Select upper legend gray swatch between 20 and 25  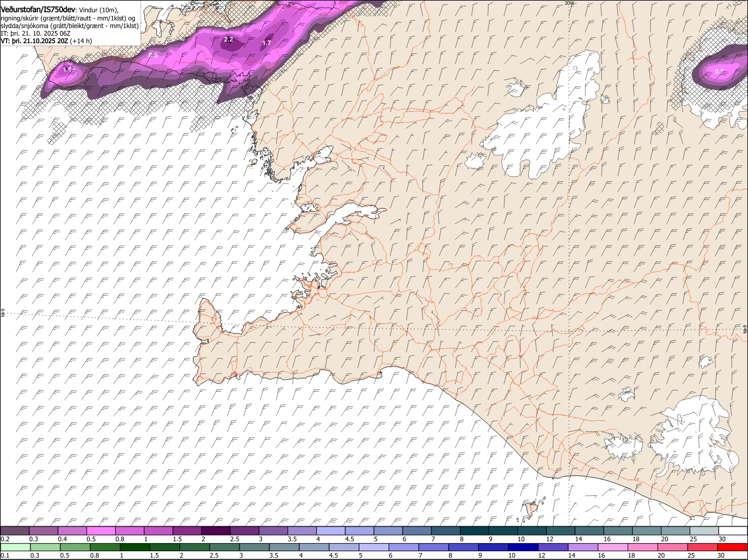676,531
